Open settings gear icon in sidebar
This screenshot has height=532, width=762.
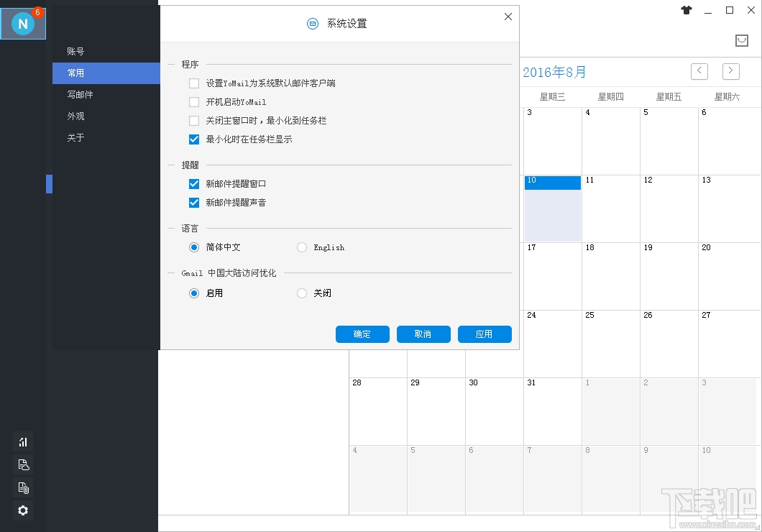[23, 510]
